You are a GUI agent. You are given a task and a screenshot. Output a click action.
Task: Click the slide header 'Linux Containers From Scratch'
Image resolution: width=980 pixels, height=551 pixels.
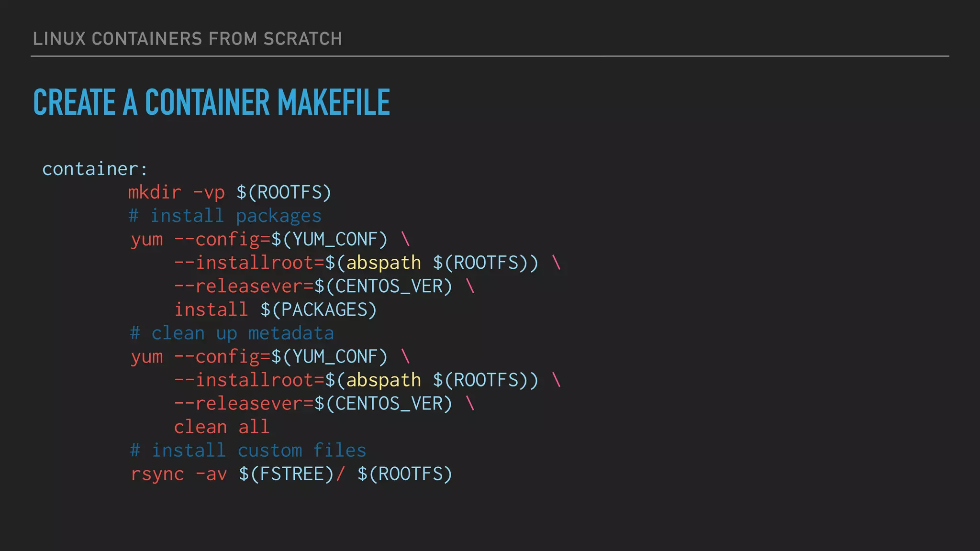tap(187, 39)
